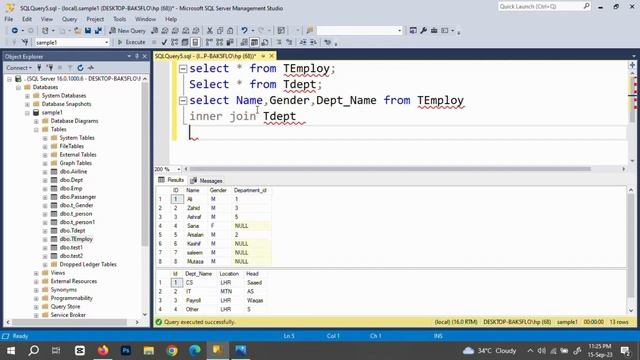Open File Explorer from the taskbar
Screen dimensions: 640x360
(x=149, y=350)
